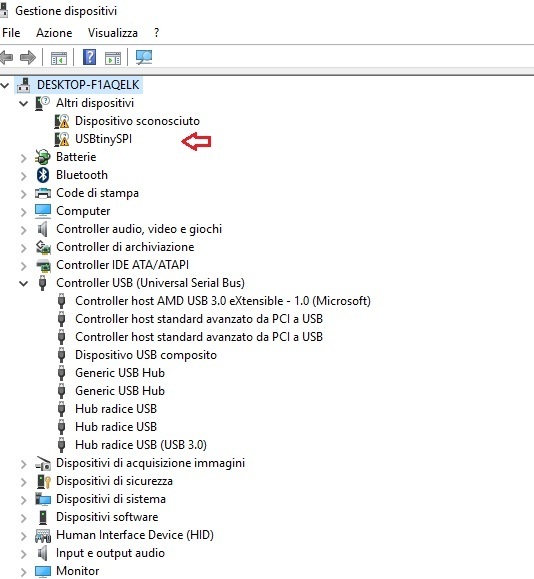
Task: Click the Computer category monitor icon
Action: click(42, 211)
